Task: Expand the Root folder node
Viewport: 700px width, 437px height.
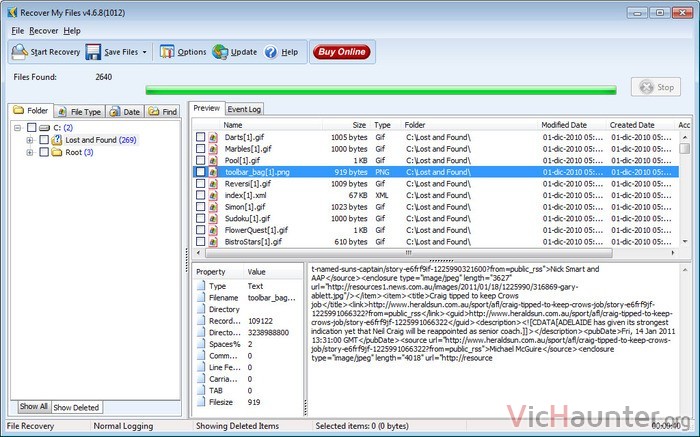Action: (29, 153)
